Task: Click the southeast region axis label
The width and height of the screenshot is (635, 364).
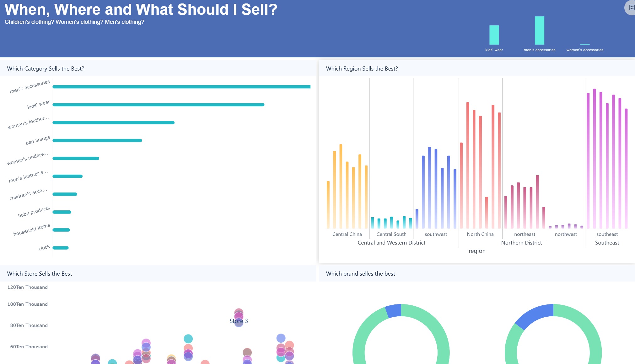Action: [607, 234]
